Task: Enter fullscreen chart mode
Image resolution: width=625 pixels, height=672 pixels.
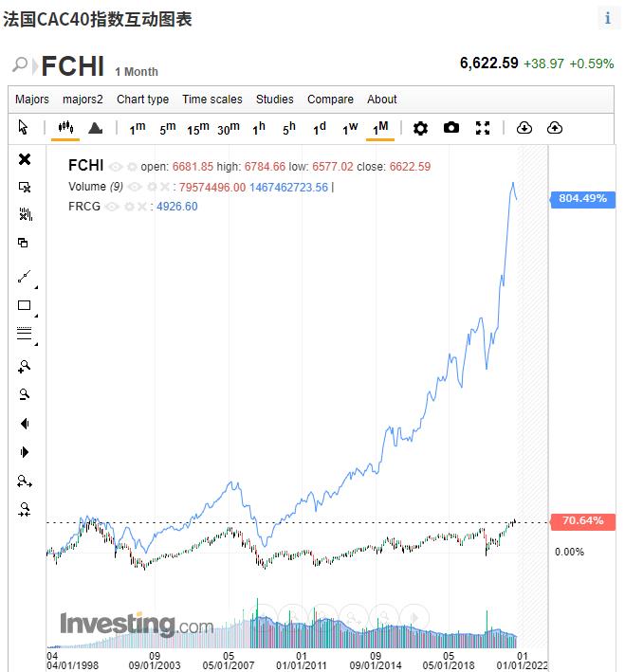Action: pyautogui.click(x=482, y=128)
